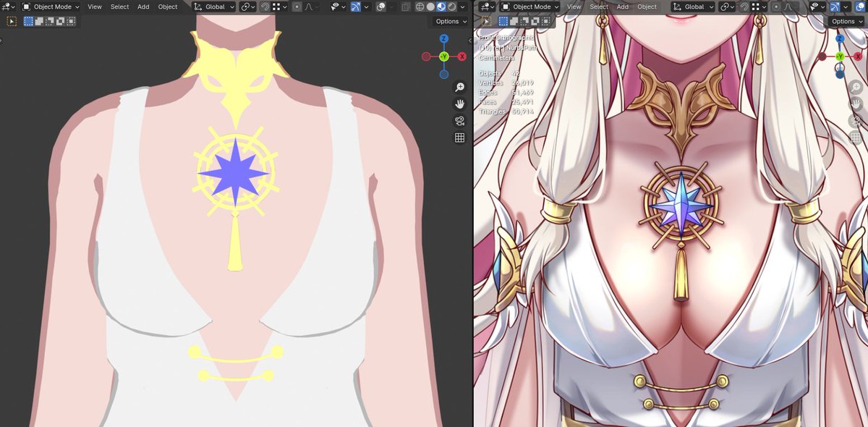This screenshot has width=868, height=427.
Task: Open Select menu in left viewport
Action: (x=120, y=7)
